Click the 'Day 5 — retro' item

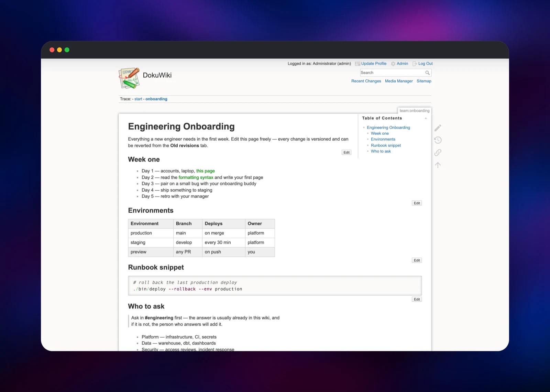175,197
